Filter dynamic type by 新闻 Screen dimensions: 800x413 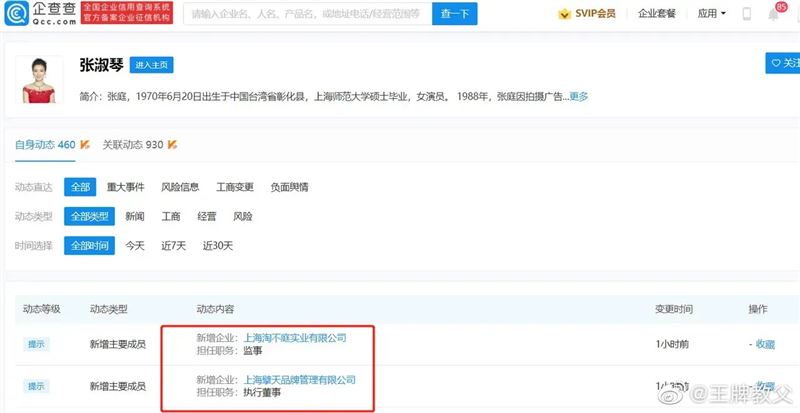(135, 216)
